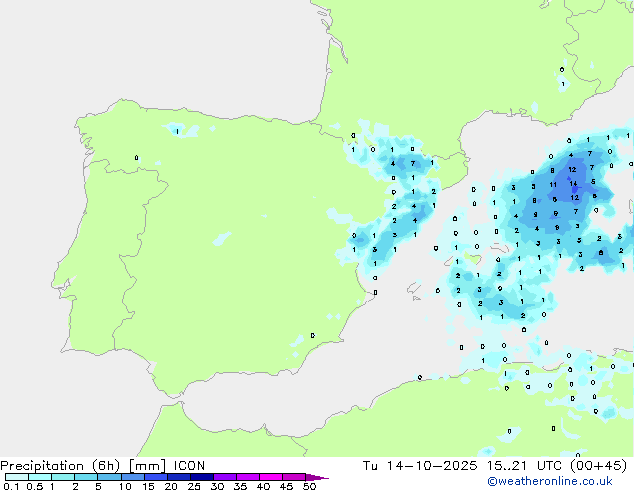Viewport: 634px width, 490px height.
Task: Click the '14-10-2025' forecast date text
Action: pos(432,466)
